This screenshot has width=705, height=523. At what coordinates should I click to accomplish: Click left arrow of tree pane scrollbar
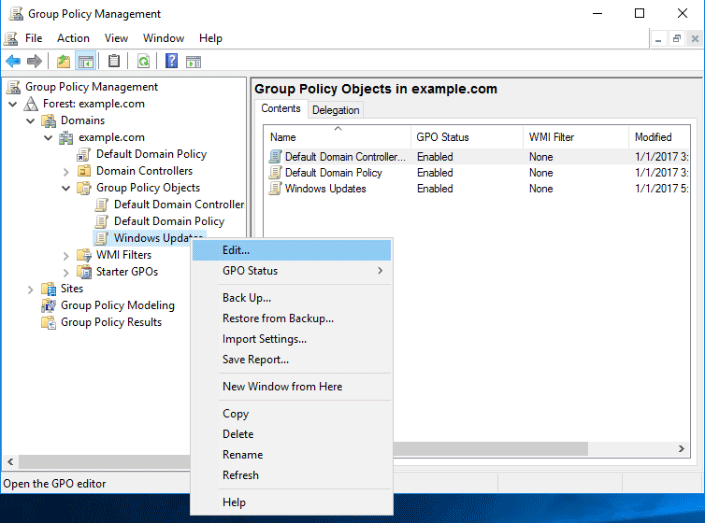coord(10,461)
